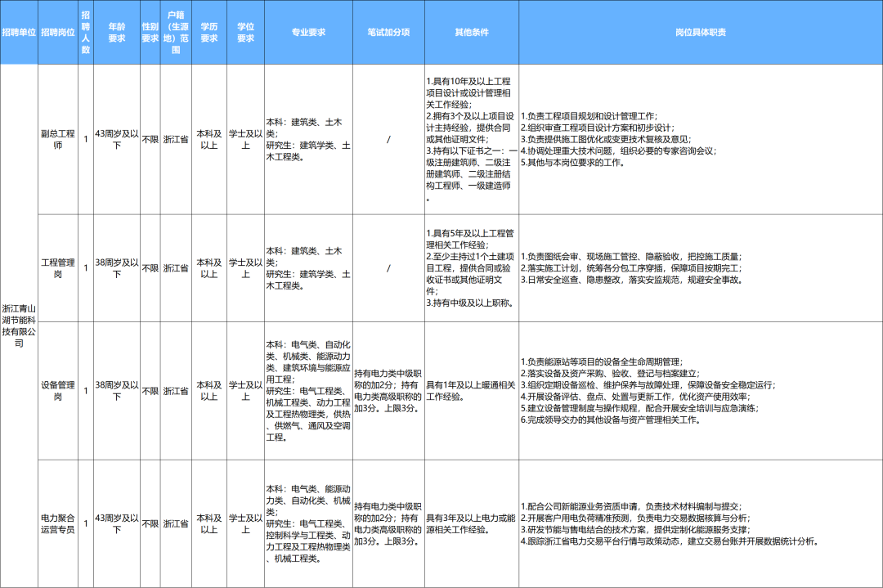
Task: Click the 户籍(生源地)范围 column header
Action: 177,32
